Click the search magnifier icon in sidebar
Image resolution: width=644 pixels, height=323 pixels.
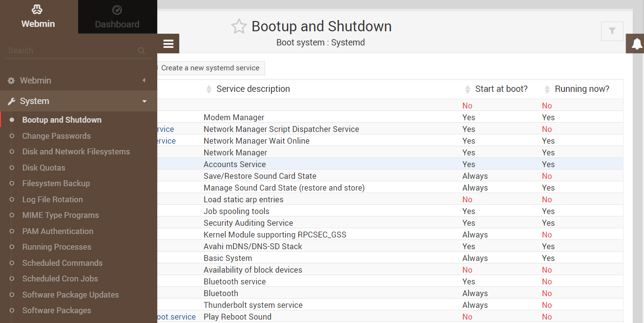(141, 50)
